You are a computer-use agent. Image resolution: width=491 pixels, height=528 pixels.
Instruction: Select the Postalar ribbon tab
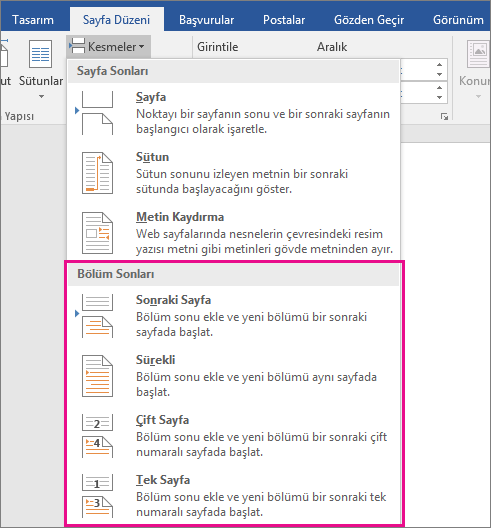[x=284, y=20]
